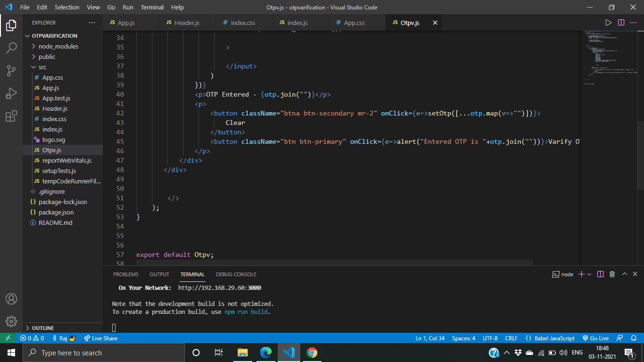Run the current file via the play icon

(609, 22)
